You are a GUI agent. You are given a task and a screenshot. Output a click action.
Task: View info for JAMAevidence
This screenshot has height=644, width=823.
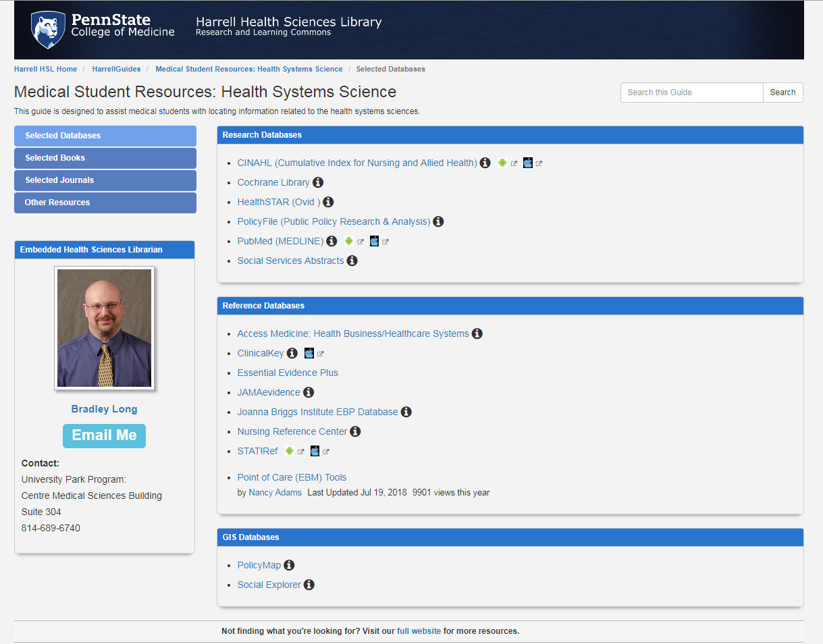[x=309, y=392]
